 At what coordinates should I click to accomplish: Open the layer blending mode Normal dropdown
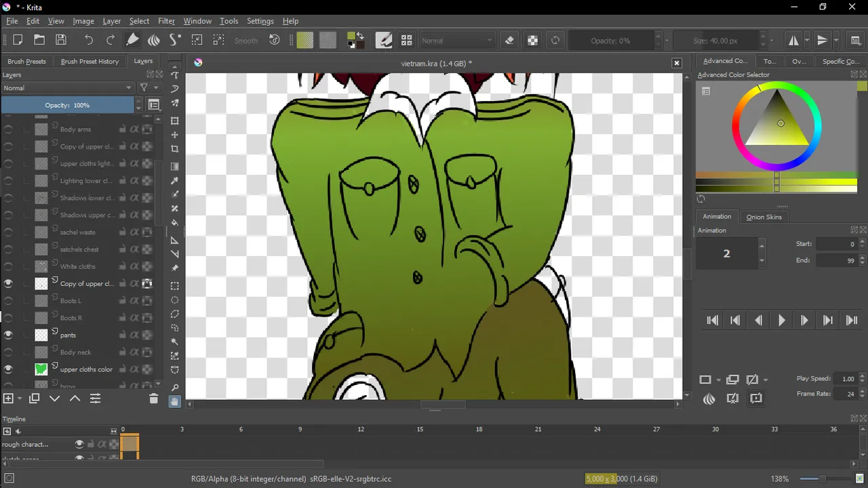[x=67, y=87]
